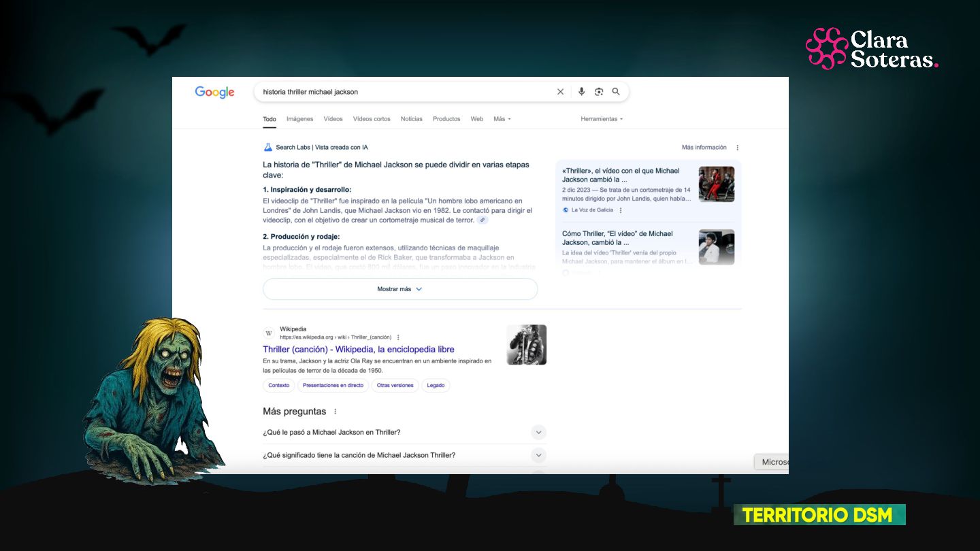Click the Más información link
This screenshot has height=551, width=980.
pyautogui.click(x=704, y=148)
